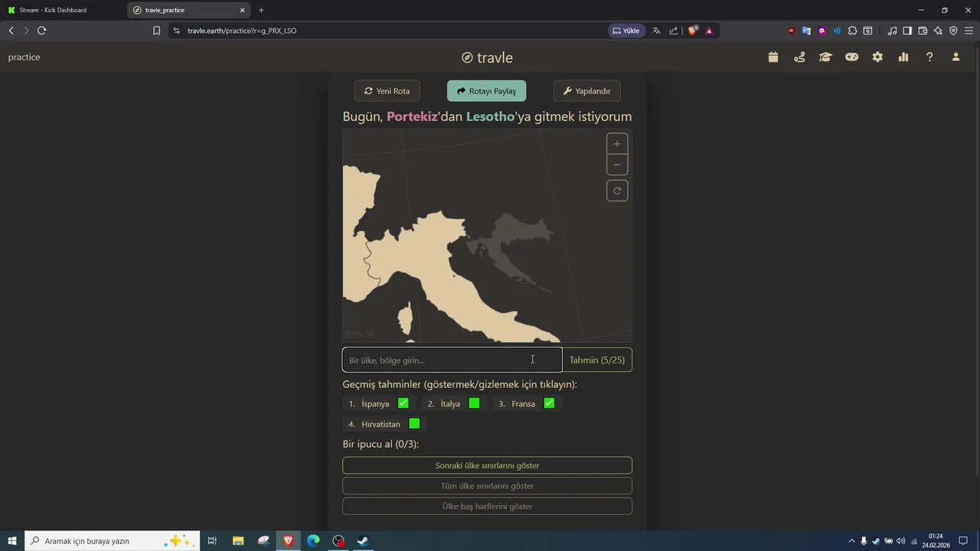
Task: Click the Rotayı Paylaş share button
Action: coord(486,91)
